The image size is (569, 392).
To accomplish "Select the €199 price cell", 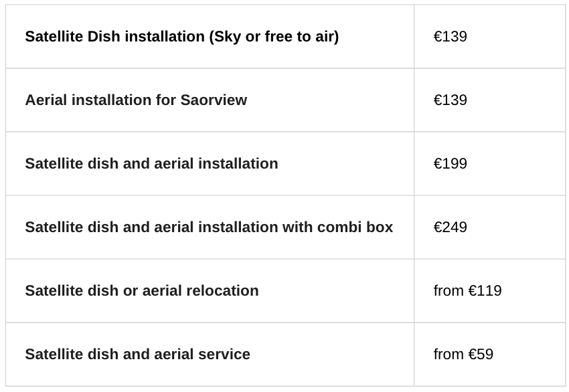I will point(450,164).
